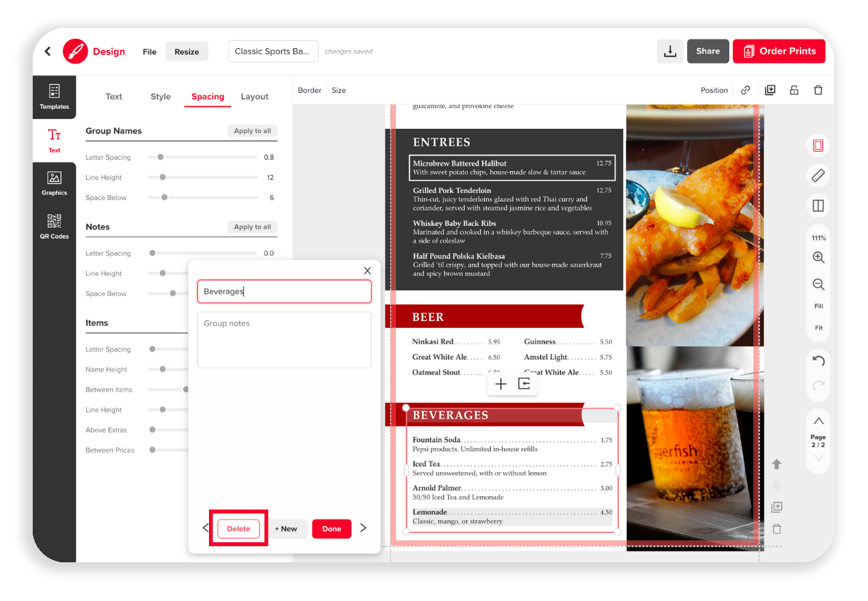The image size is (868, 601).
Task: Adjust Notes Letter Spacing slider
Action: click(203, 254)
